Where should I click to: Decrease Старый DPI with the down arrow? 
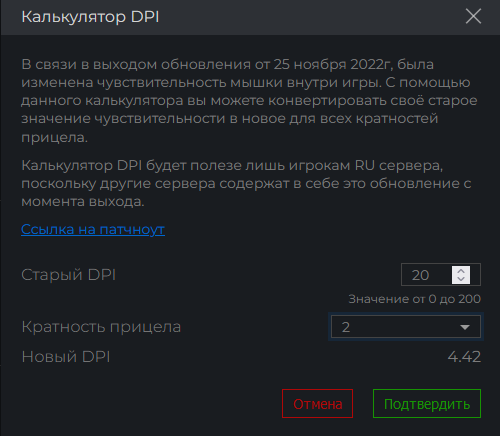[461, 279]
